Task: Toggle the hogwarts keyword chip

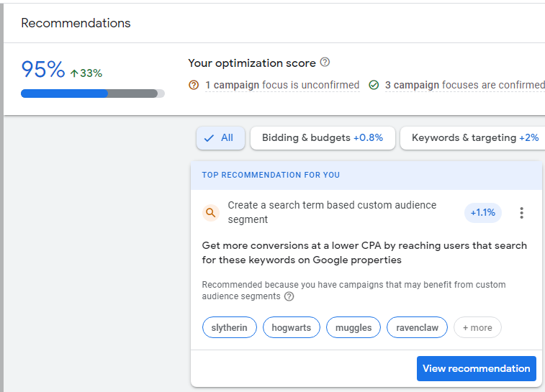Action: 292,327
